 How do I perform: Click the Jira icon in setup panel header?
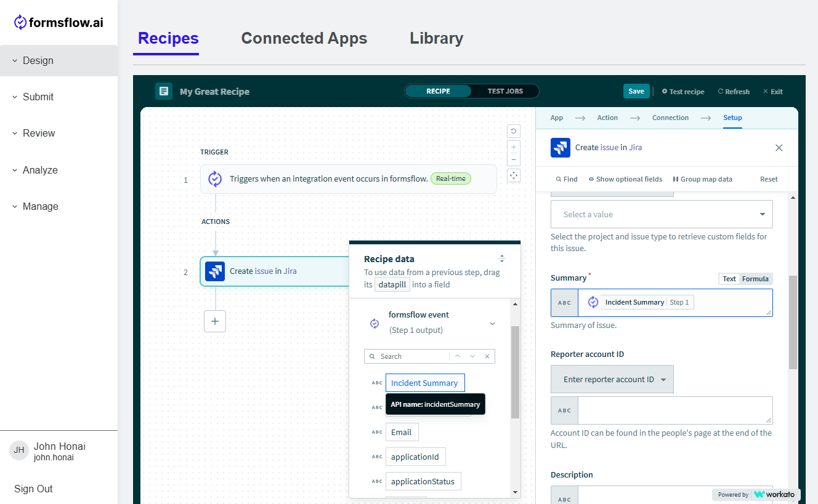pyautogui.click(x=561, y=148)
